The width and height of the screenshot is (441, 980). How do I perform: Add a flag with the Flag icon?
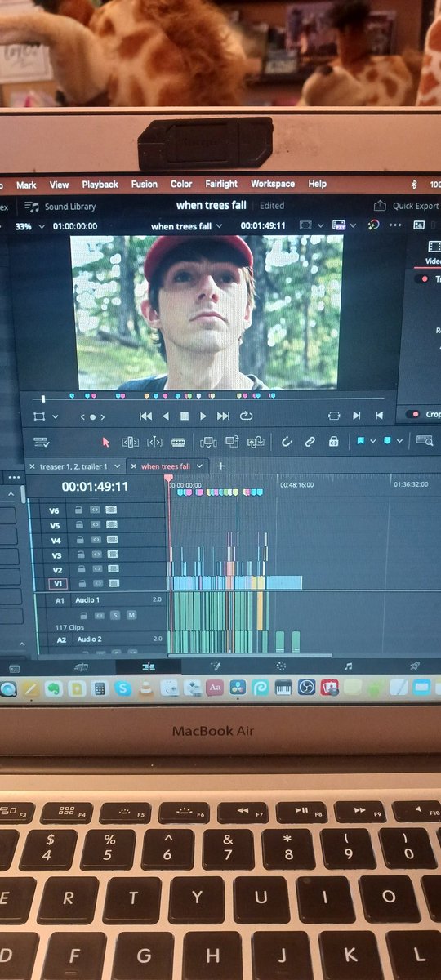pos(359,441)
